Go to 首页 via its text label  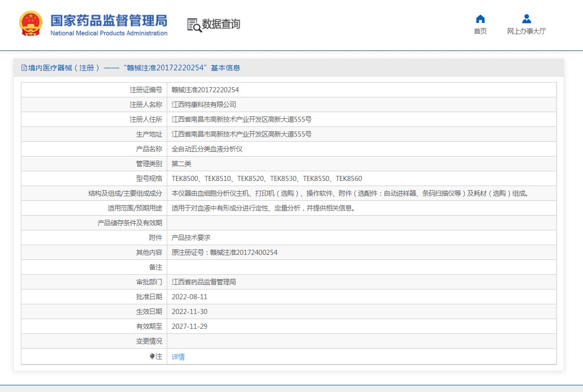(480, 31)
